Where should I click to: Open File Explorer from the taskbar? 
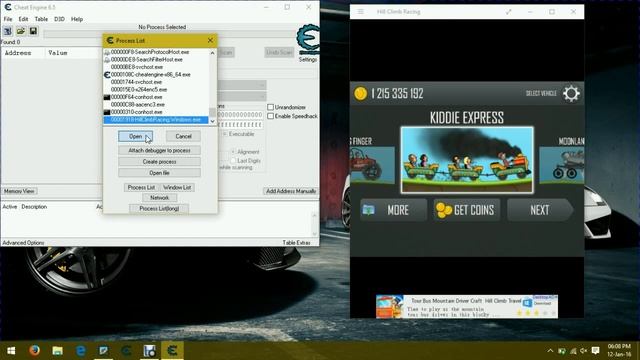tap(58, 350)
